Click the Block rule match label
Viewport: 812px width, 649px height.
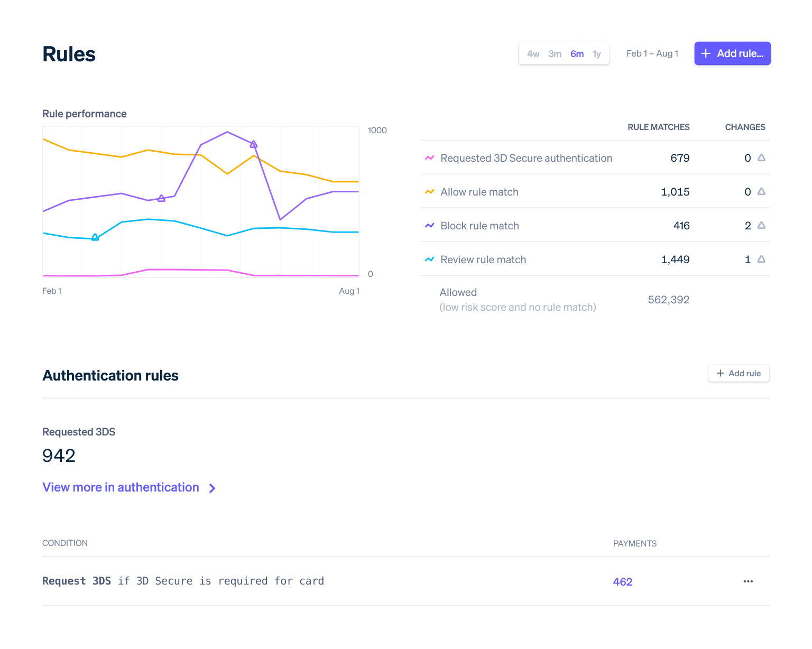pyautogui.click(x=479, y=226)
